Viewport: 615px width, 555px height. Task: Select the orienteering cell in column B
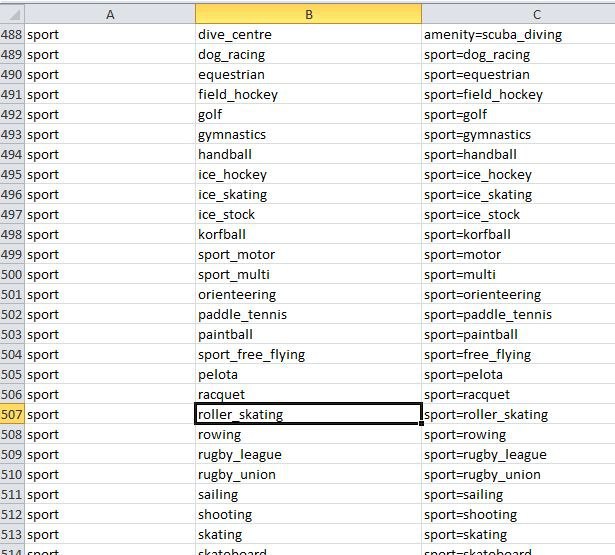tap(309, 294)
